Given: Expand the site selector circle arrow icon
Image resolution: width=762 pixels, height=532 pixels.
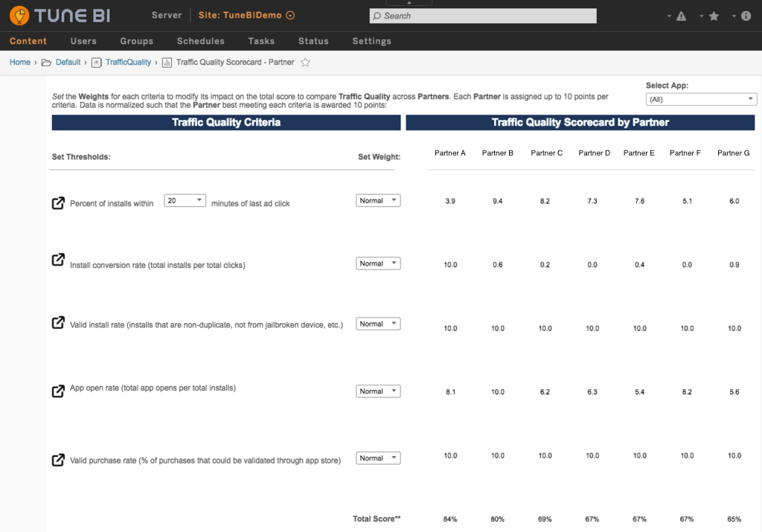Looking at the screenshot, I should tap(290, 15).
